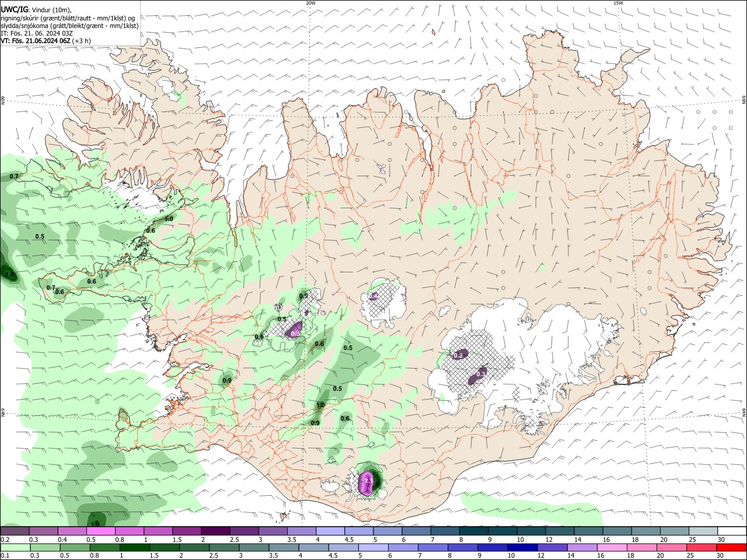Pick the bright magenta swatch in top legend row
Screen dimensions: 747x560
[100, 531]
